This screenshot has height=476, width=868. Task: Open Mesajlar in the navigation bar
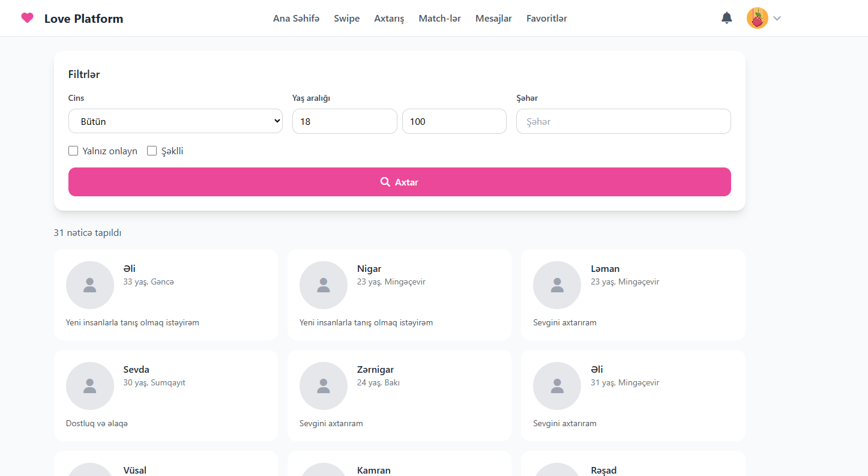click(x=493, y=19)
